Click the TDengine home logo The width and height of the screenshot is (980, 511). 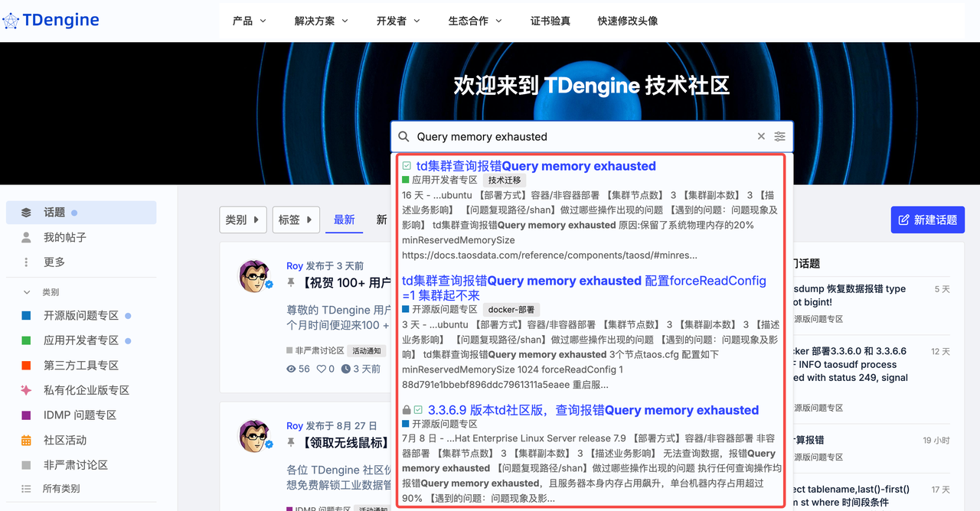51,20
